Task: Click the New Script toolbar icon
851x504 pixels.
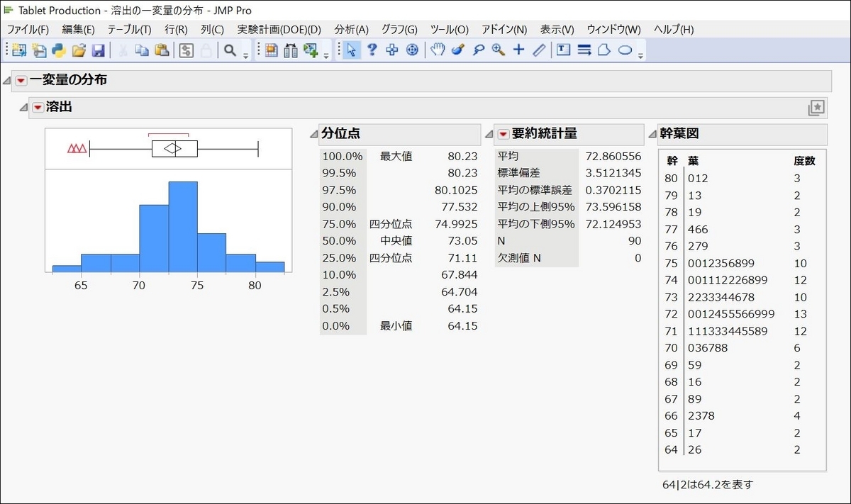Action: tap(39, 50)
